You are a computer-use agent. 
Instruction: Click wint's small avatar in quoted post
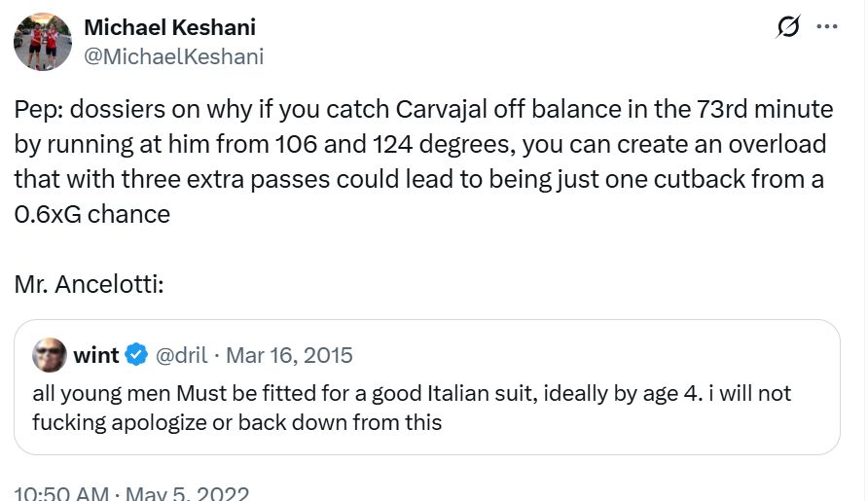pos(49,355)
